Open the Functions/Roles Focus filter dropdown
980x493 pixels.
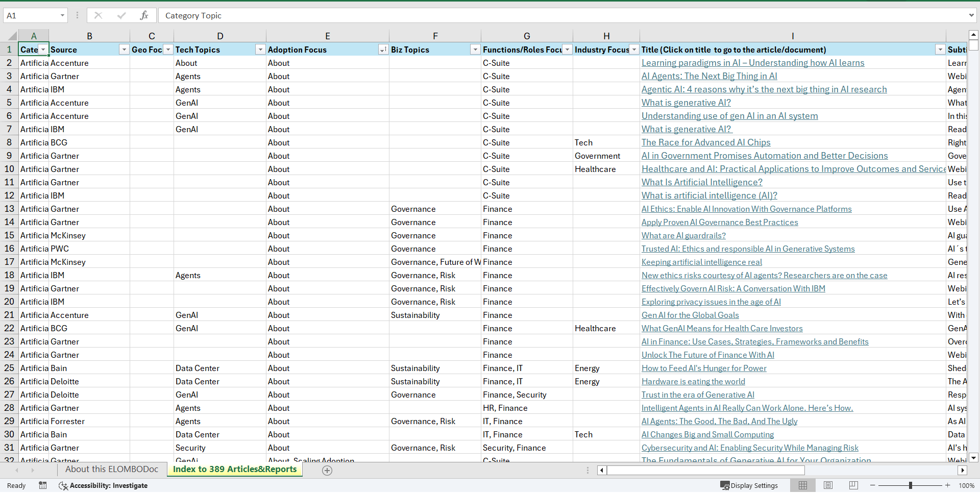(567, 50)
